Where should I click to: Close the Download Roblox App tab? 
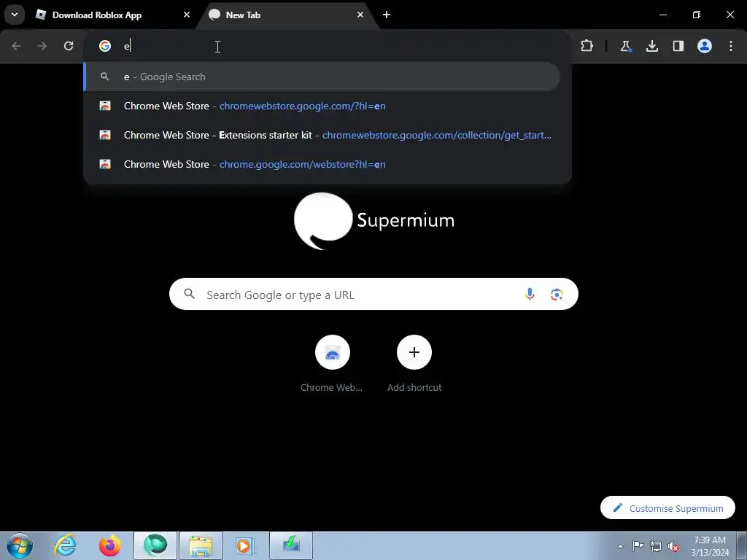(x=187, y=15)
